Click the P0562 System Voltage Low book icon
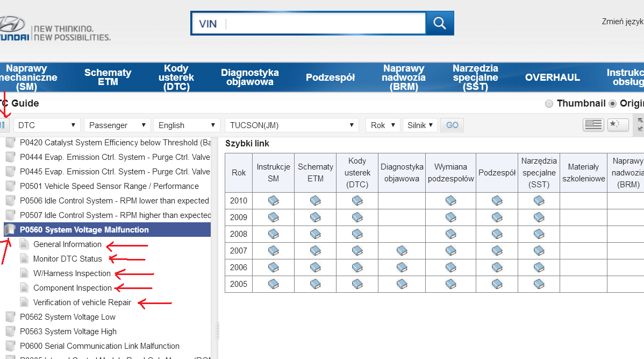 click(10, 316)
